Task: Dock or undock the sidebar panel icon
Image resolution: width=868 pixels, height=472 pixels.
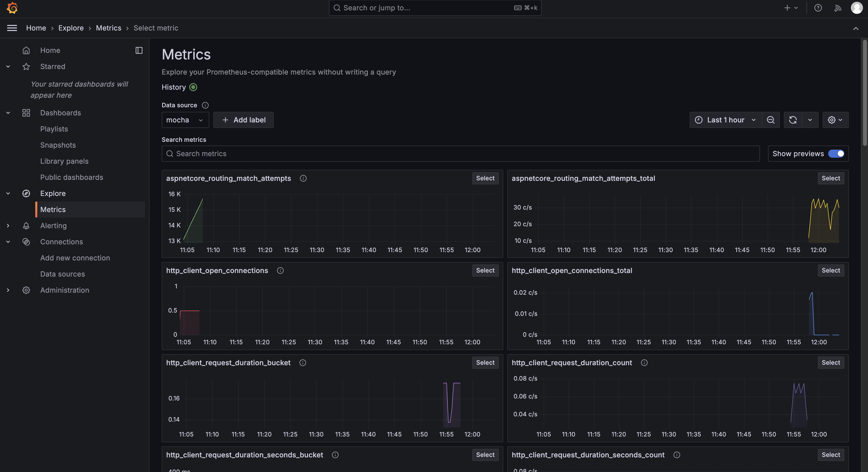Action: tap(139, 50)
